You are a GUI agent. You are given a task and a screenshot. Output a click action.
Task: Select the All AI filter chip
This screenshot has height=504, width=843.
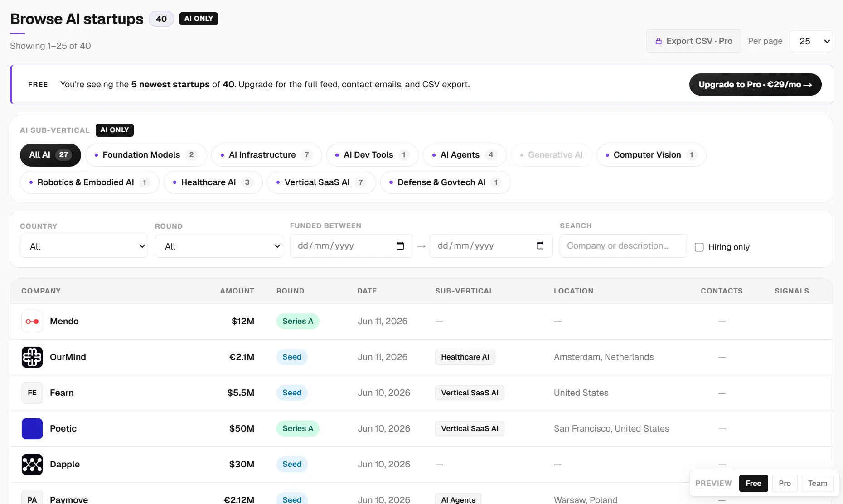50,155
